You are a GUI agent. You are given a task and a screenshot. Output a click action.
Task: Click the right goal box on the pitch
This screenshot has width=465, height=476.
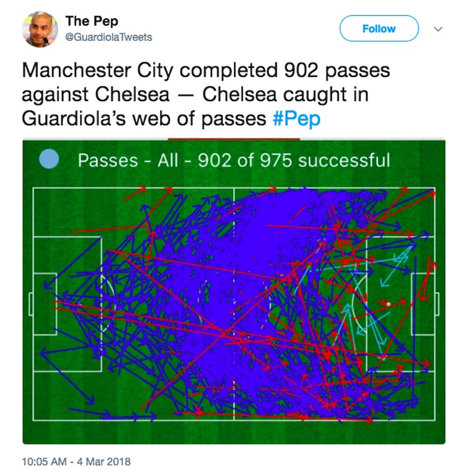coord(423,304)
